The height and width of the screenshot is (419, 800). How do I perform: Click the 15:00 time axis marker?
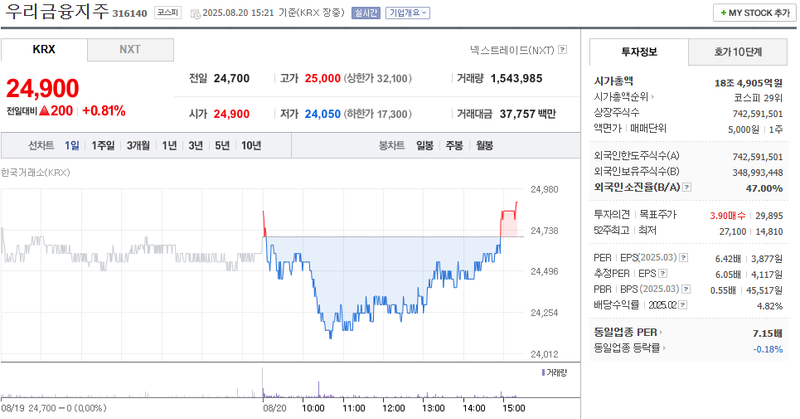tap(514, 408)
